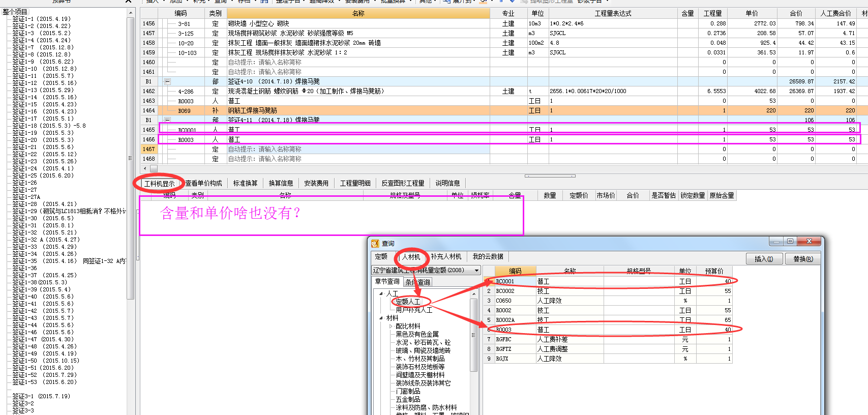Select 装饰石材及地板等 category
Screen dimensions: 868x415
pos(420,367)
